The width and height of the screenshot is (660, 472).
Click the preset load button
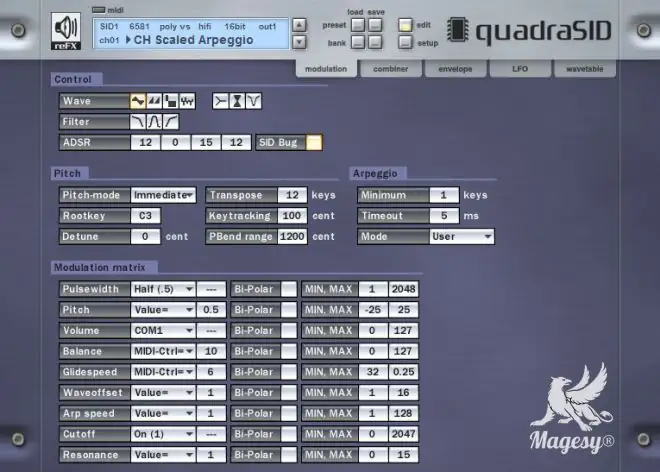(358, 25)
